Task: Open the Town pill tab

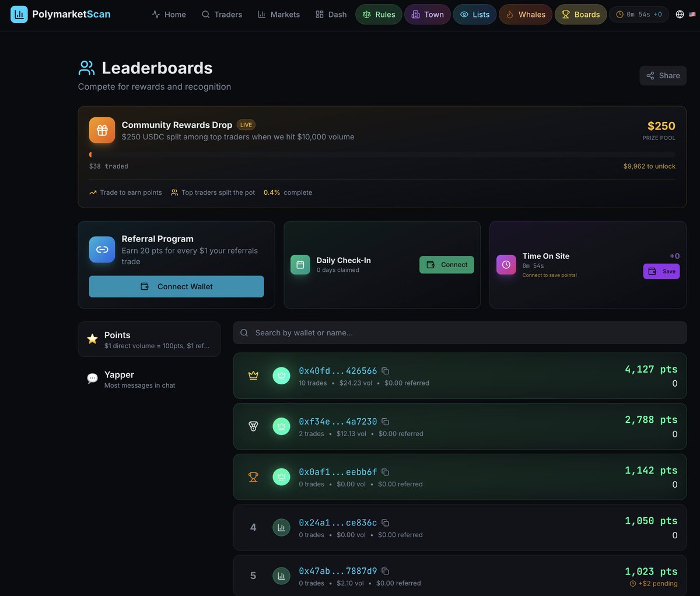Action: [x=428, y=15]
